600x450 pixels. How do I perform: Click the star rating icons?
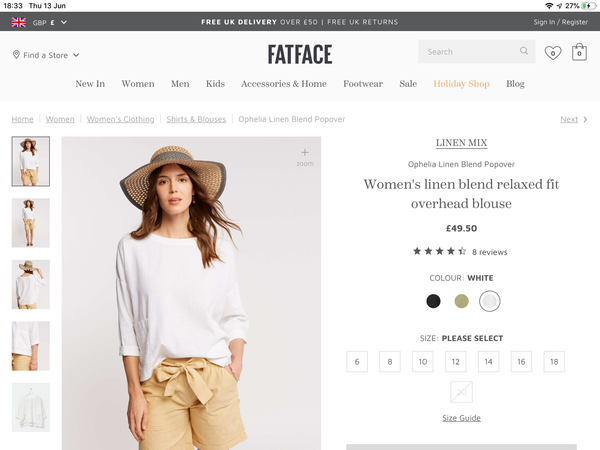pyautogui.click(x=440, y=251)
